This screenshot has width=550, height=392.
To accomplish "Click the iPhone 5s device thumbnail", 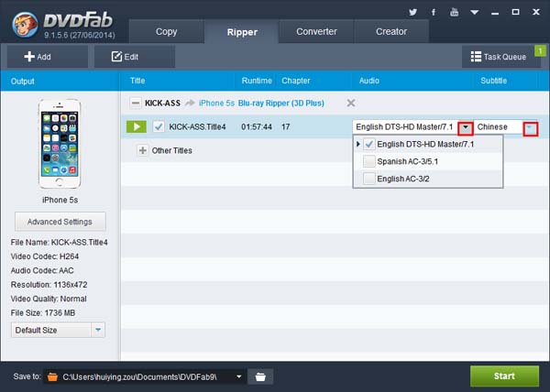I will click(x=60, y=144).
